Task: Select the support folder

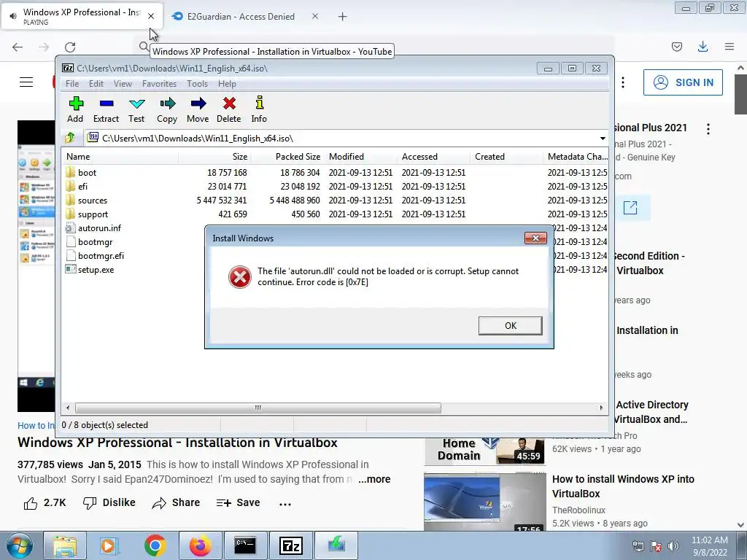Action: 93,214
